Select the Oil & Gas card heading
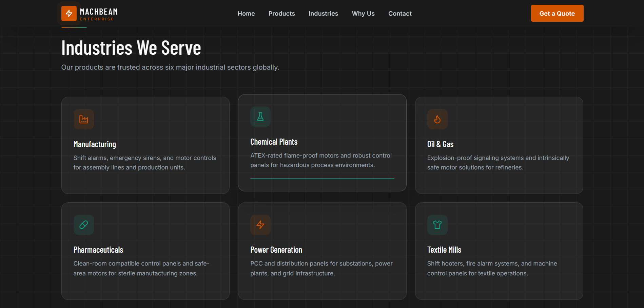Screen dimensions: 644x308 (440, 144)
